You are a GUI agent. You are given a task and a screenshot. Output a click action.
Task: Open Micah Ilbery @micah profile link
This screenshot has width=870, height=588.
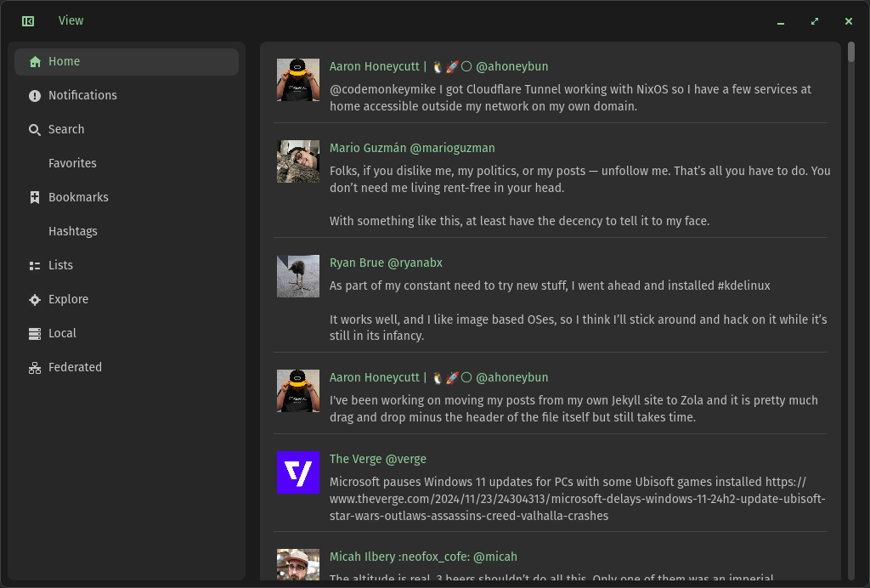423,557
